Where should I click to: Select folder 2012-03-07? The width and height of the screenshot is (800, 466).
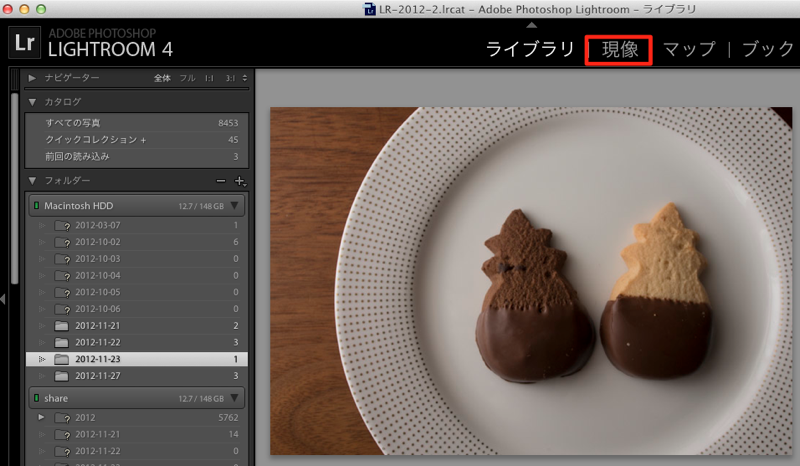[137, 225]
